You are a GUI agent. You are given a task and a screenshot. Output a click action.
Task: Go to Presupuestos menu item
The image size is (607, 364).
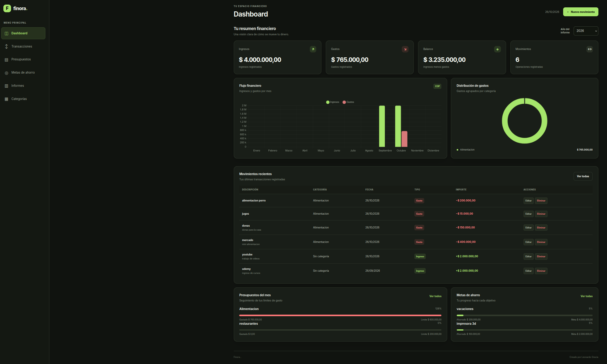[x=23, y=59]
